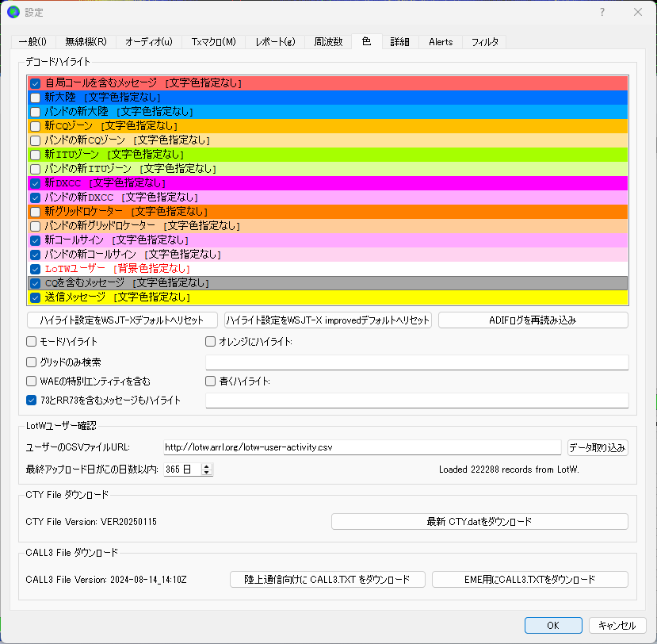Enable the 新大陸 highlight checkbox
Viewport: 657px width, 644px height.
(x=35, y=98)
